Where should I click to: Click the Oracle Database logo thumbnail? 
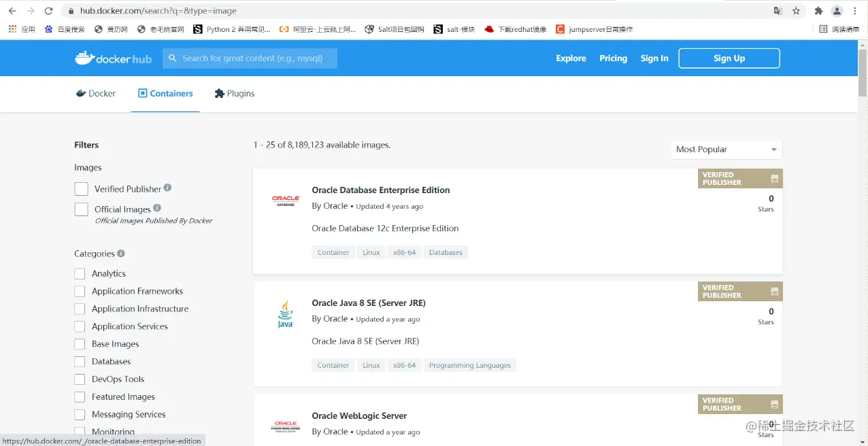pyautogui.click(x=286, y=201)
